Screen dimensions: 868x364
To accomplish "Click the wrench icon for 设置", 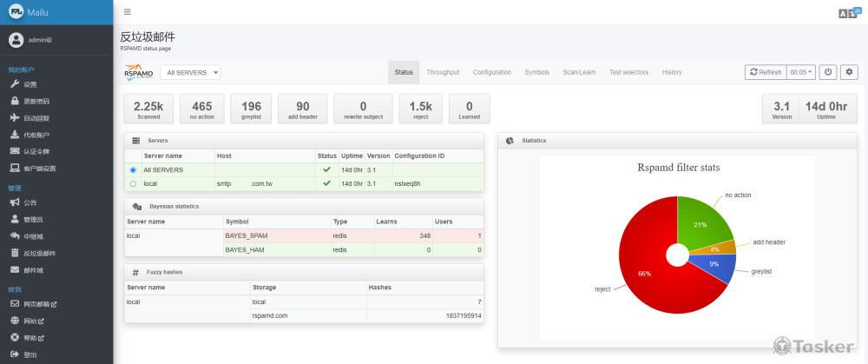I will [x=15, y=84].
